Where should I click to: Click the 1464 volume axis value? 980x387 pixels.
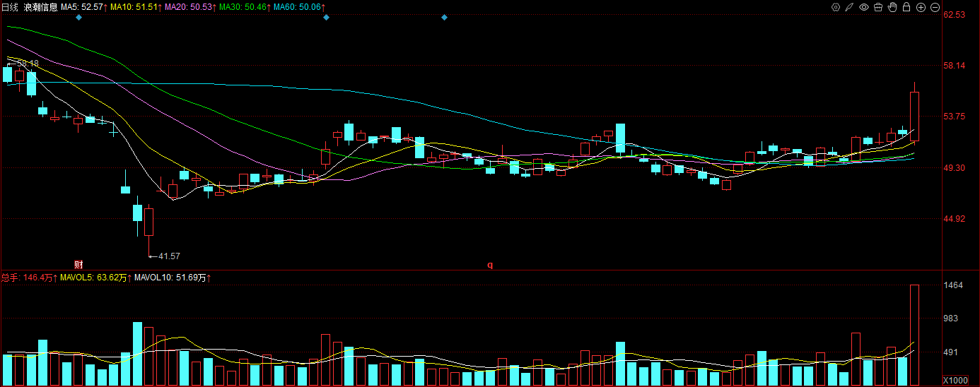tap(954, 285)
